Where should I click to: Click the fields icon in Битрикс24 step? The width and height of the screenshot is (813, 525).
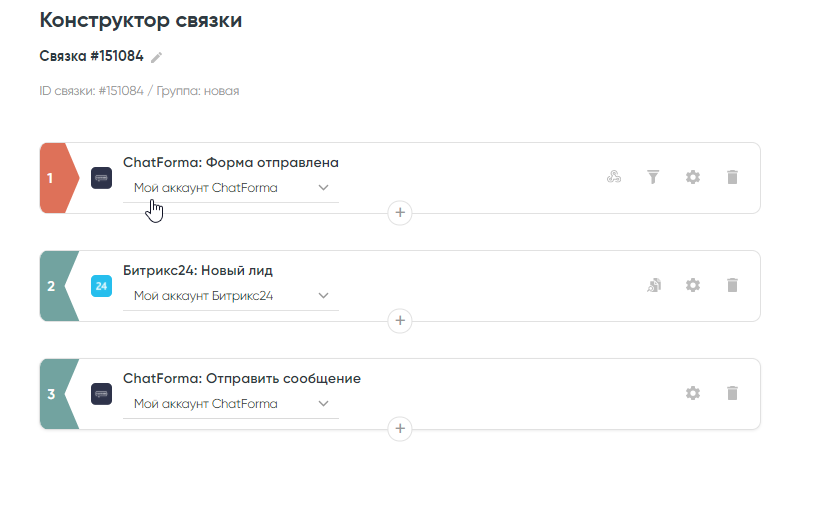pos(653,285)
